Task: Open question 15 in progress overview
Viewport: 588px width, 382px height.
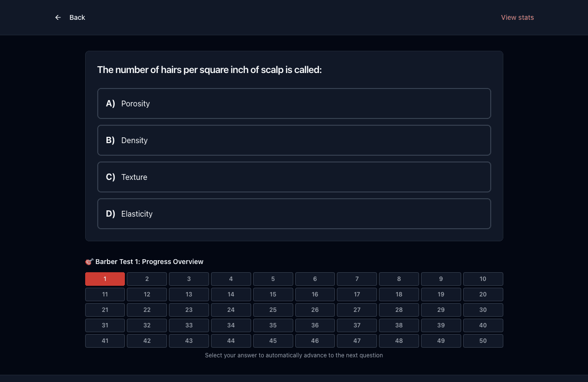Action: pyautogui.click(x=273, y=294)
